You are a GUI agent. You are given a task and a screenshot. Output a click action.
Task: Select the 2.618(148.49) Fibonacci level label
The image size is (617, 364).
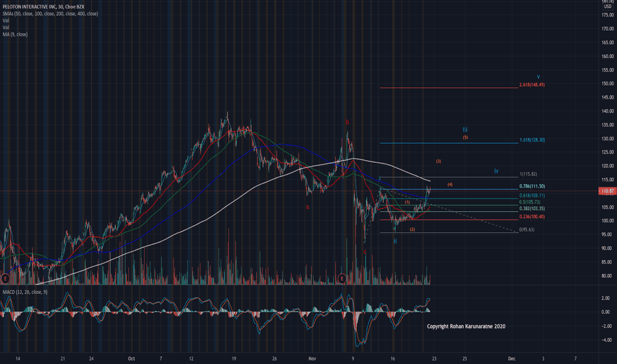pos(532,85)
